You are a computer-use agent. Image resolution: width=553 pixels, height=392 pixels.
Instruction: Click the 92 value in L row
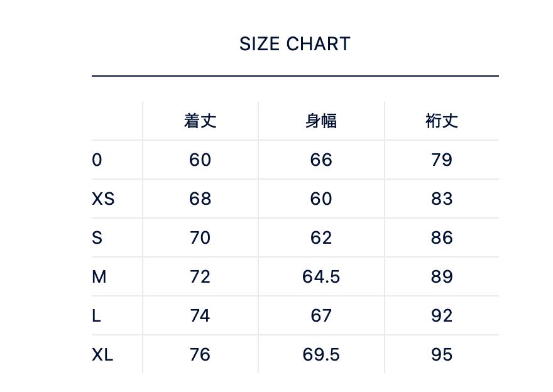(x=442, y=315)
